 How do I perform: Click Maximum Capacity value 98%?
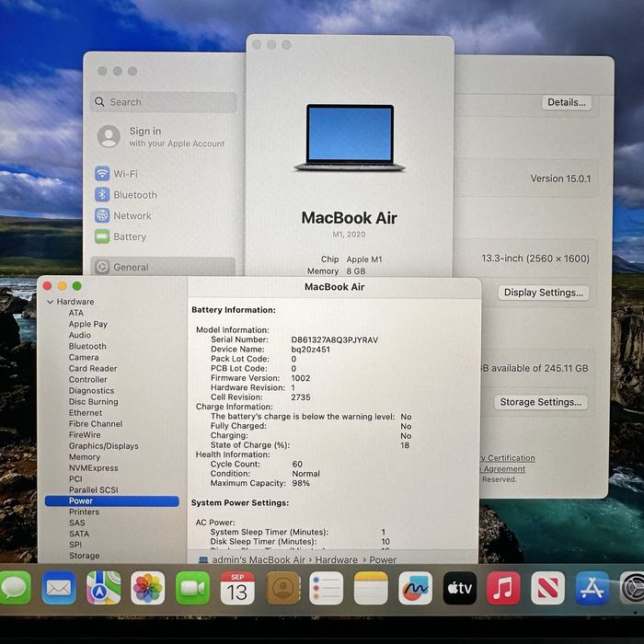pos(301,483)
